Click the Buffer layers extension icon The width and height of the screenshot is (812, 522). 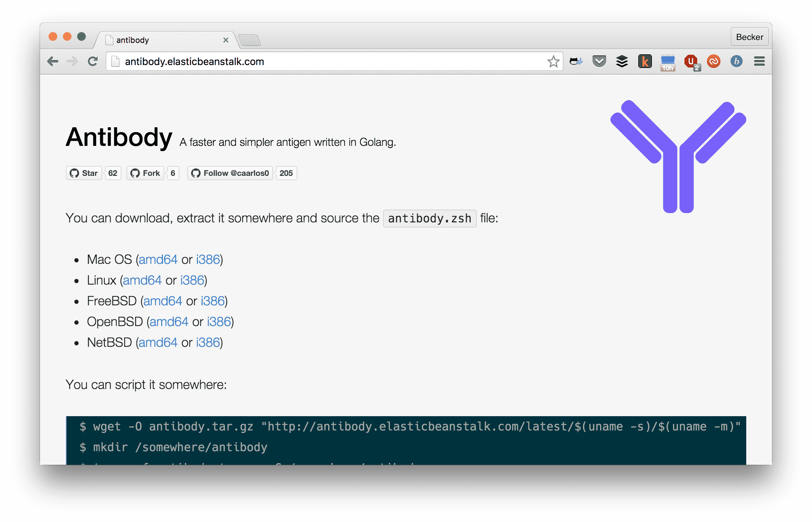click(622, 61)
